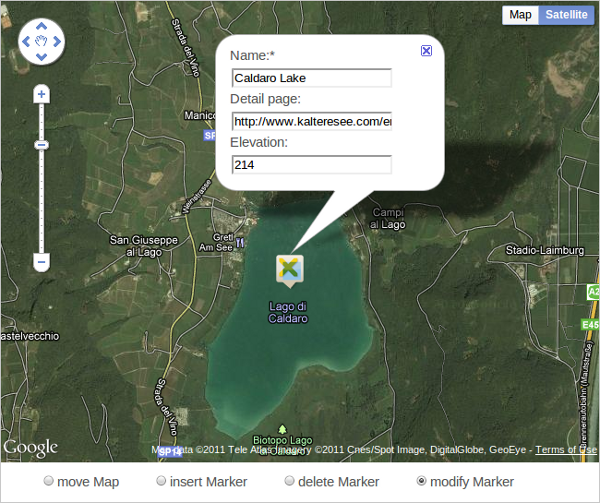Switch to the Map view tab
The height and width of the screenshot is (503, 600).
pos(520,15)
